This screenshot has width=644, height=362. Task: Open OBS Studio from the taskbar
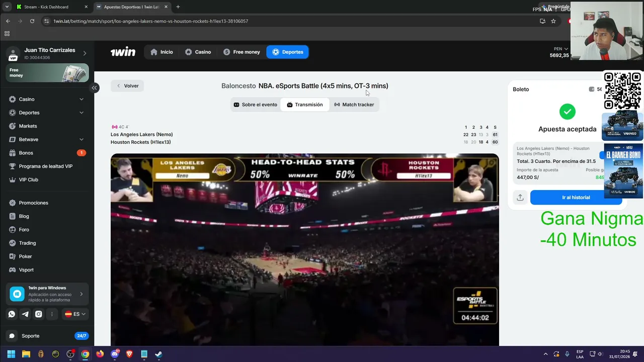tap(70, 354)
